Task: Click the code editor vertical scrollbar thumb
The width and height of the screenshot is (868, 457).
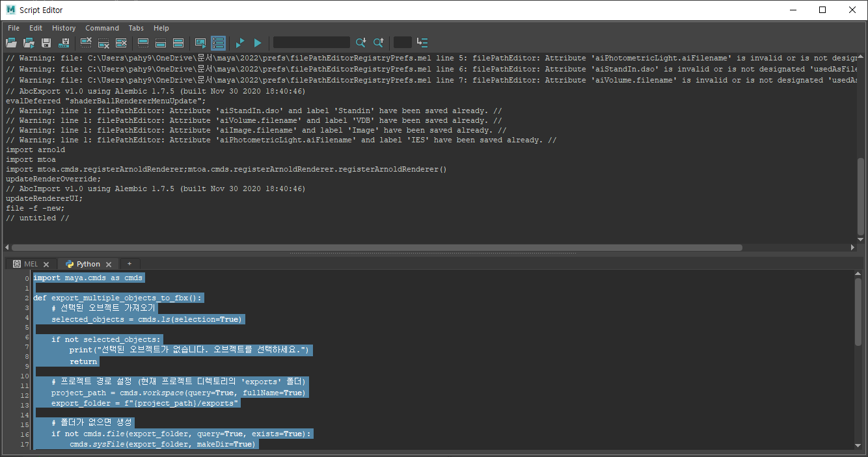Action: pyautogui.click(x=858, y=312)
